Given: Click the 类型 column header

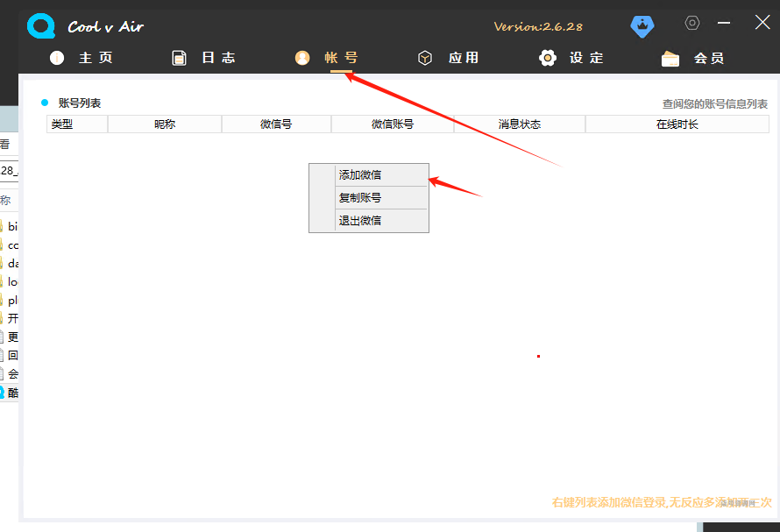Looking at the screenshot, I should tap(77, 124).
